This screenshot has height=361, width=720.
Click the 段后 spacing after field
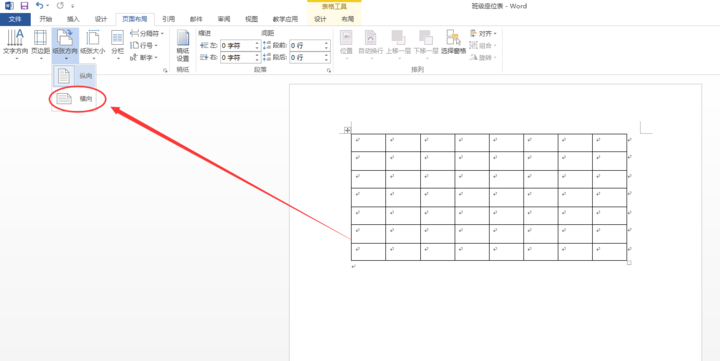[306, 57]
